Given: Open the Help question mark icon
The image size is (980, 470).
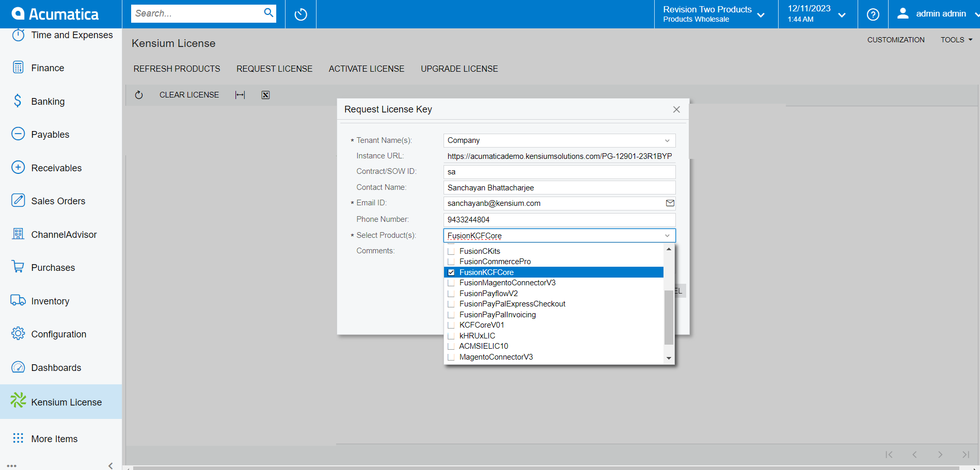Looking at the screenshot, I should [x=873, y=14].
